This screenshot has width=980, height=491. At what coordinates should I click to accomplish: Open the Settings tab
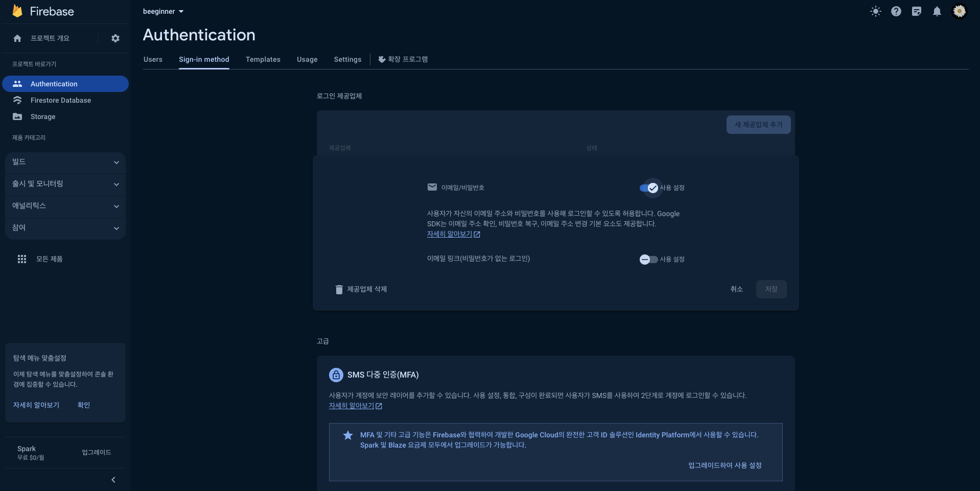click(x=347, y=59)
